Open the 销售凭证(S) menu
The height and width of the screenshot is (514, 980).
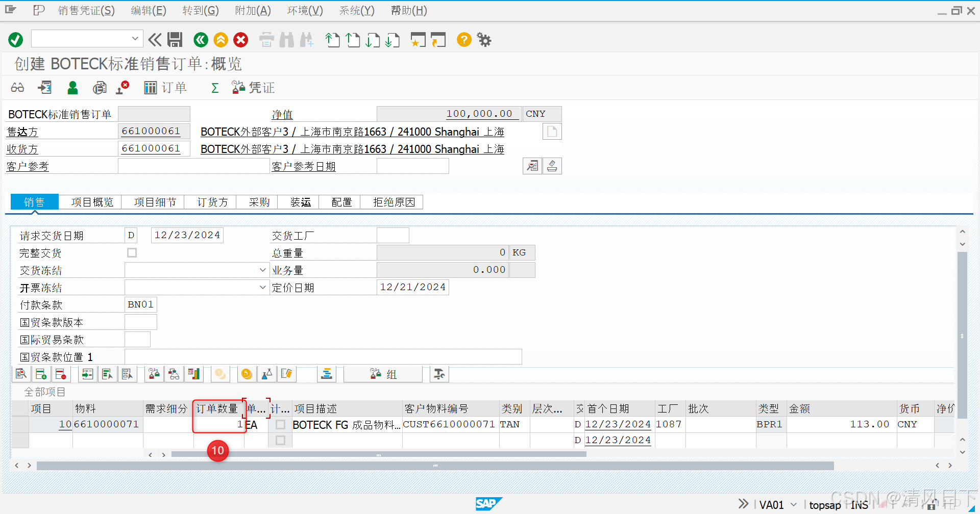tap(86, 11)
